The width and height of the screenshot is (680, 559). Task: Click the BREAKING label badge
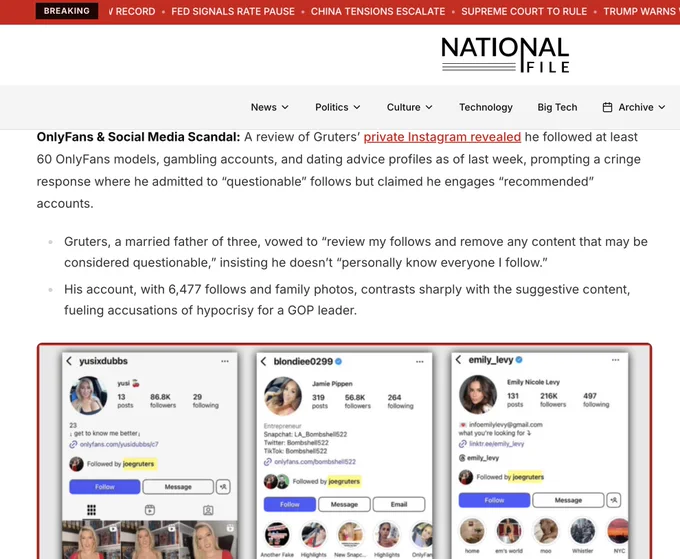tap(67, 11)
